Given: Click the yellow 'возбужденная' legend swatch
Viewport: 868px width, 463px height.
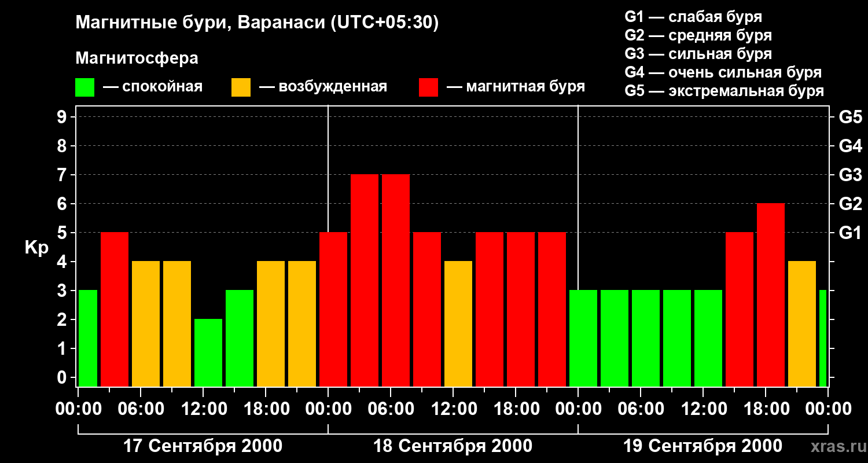Looking at the screenshot, I should (241, 87).
